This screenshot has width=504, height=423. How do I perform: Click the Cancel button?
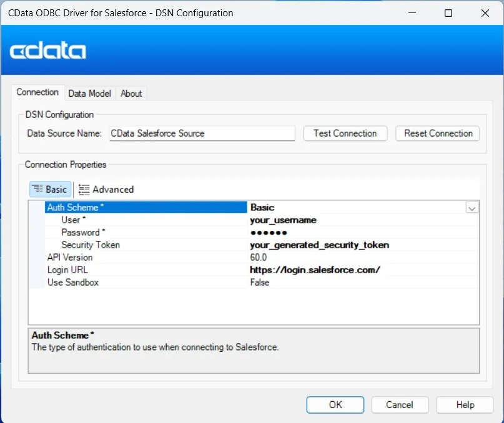(399, 404)
